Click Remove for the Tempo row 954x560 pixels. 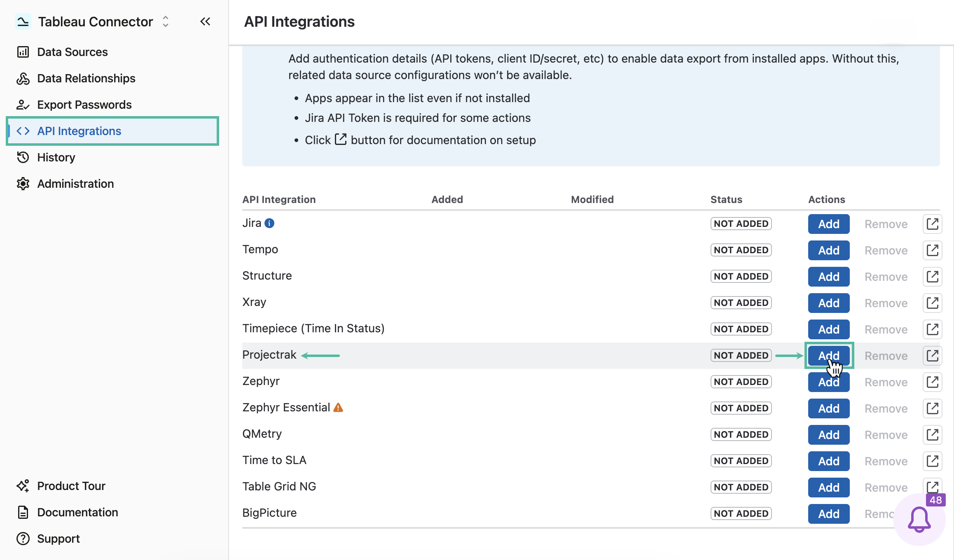tap(886, 250)
